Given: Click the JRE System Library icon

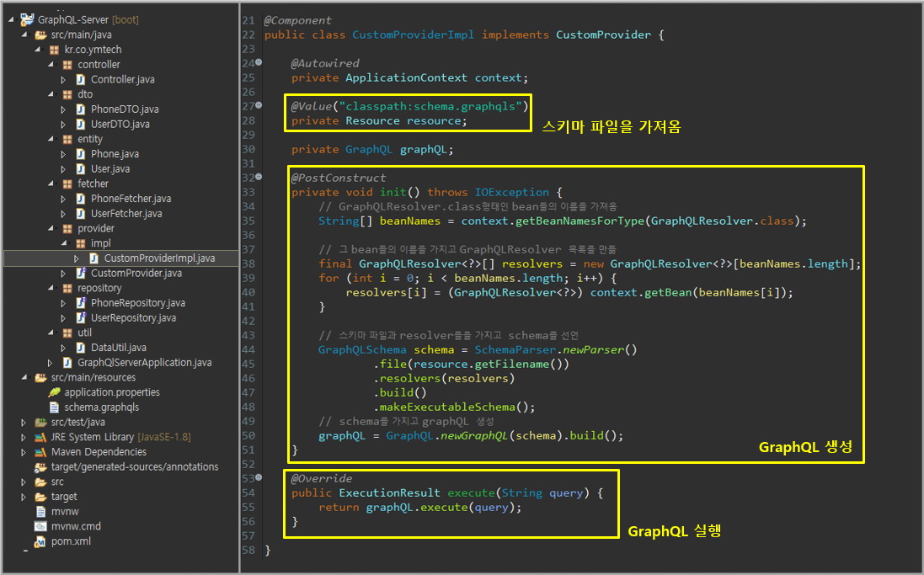Looking at the screenshot, I should (40, 437).
